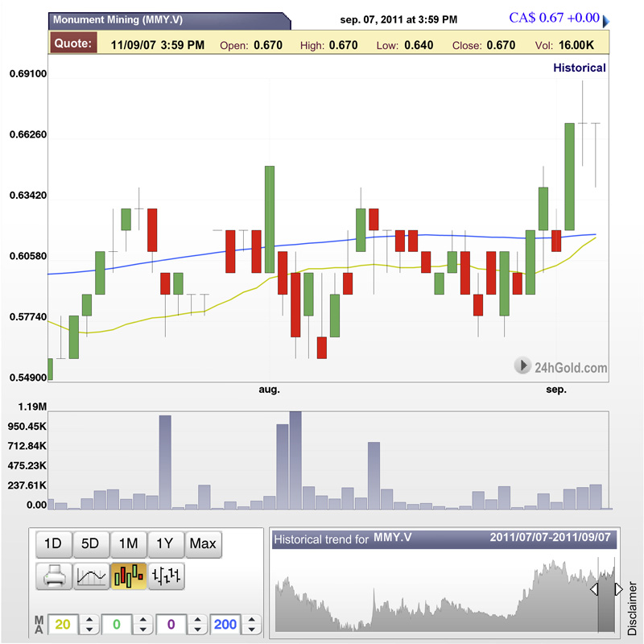
Task: Increase the purple 0 moving average
Action: [197, 619]
